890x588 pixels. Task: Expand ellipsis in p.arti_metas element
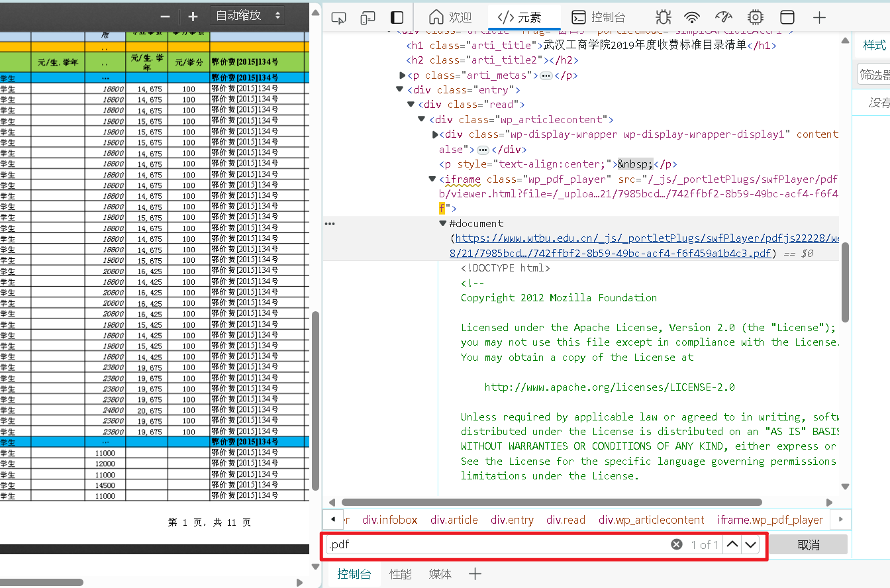click(x=546, y=75)
